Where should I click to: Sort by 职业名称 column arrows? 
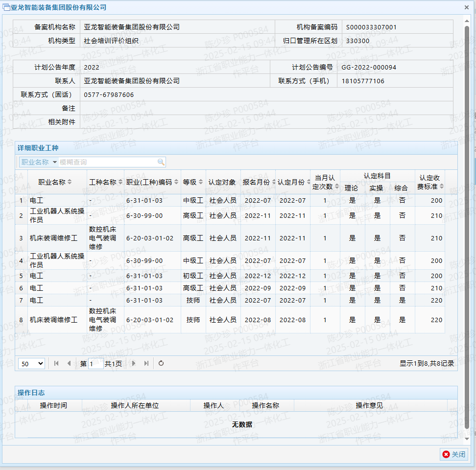(x=70, y=182)
